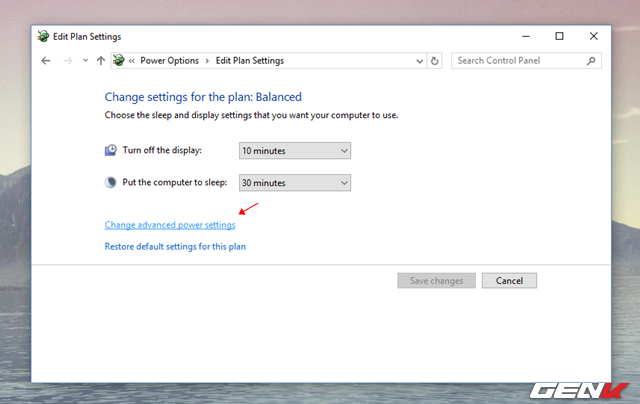Image resolution: width=640 pixels, height=404 pixels.
Task: Click Restore default settings for this plan
Action: click(175, 246)
